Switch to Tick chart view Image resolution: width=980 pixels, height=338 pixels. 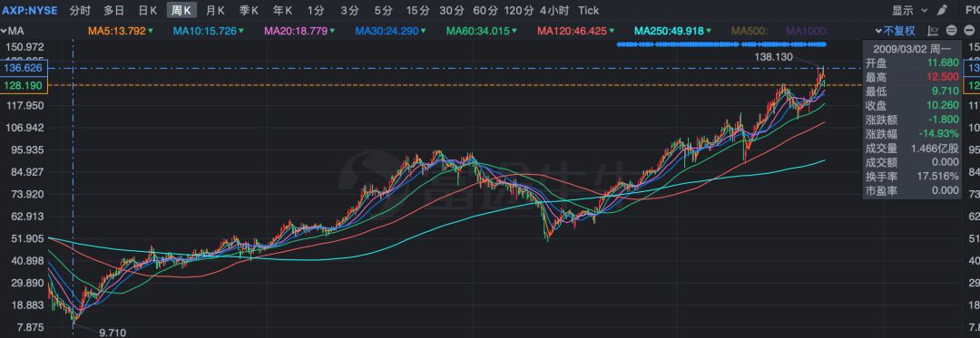[x=588, y=11]
